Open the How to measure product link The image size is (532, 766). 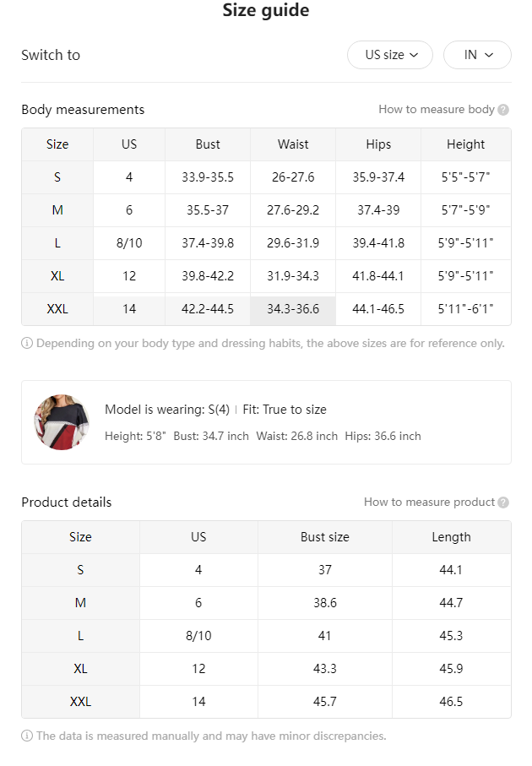(x=430, y=503)
